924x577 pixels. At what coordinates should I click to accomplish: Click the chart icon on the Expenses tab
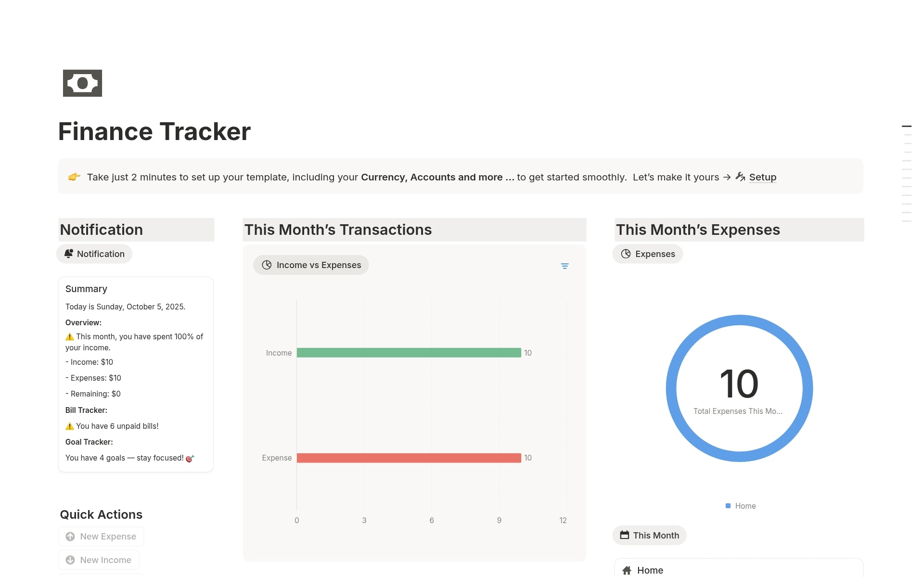[x=626, y=254]
